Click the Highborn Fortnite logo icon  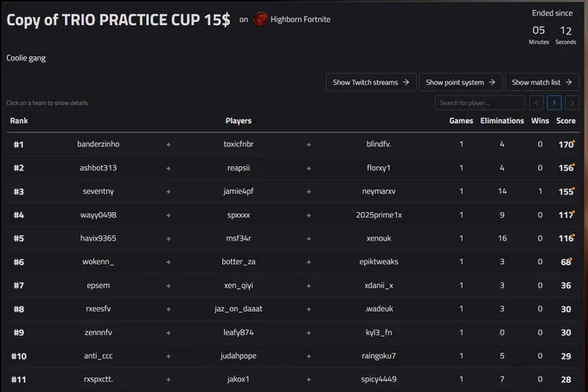tap(260, 20)
